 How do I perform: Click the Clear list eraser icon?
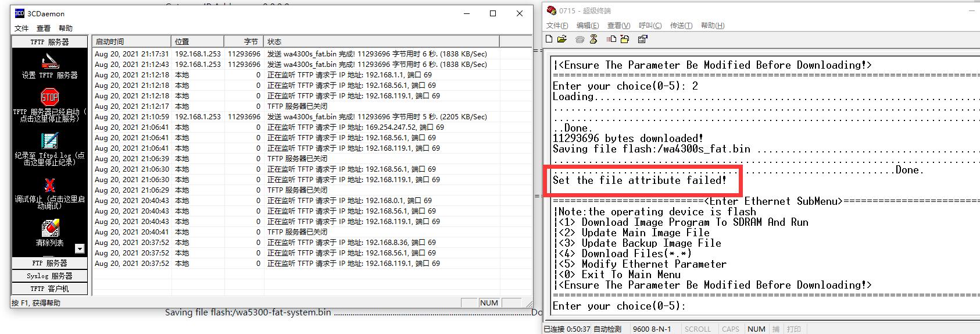[50, 228]
